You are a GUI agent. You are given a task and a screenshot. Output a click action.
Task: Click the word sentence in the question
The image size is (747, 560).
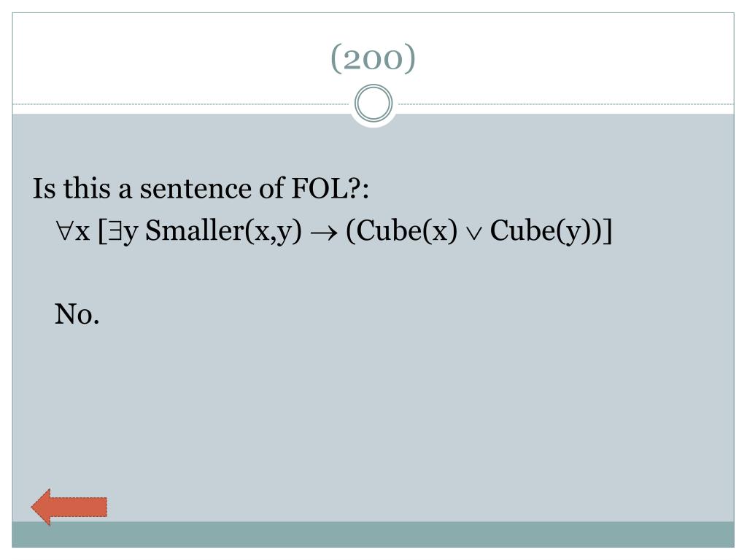(196, 189)
